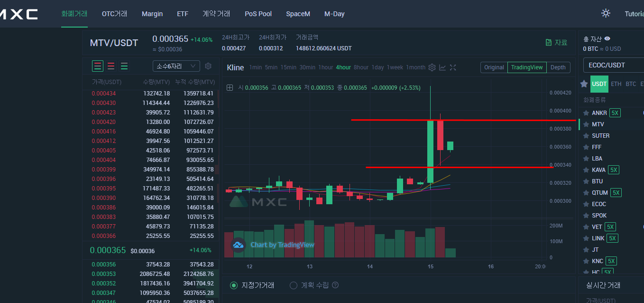The height and width of the screenshot is (303, 644).
Task: Favorite VET with its star icon
Action: (586, 227)
